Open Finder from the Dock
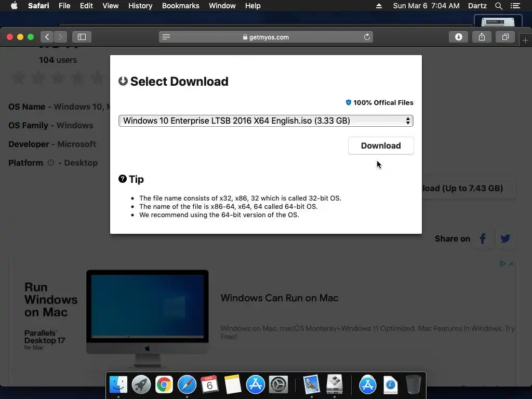Viewport: 532px width, 399px height. coord(118,385)
